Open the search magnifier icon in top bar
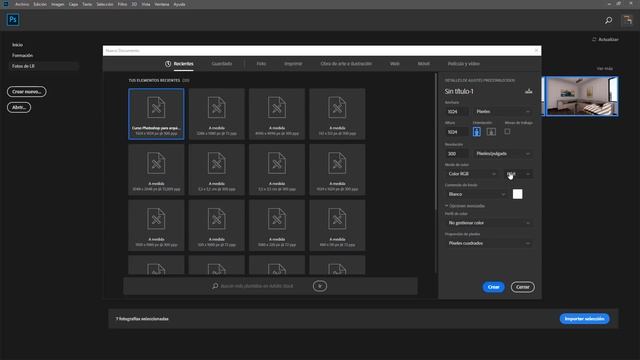 coord(609,20)
